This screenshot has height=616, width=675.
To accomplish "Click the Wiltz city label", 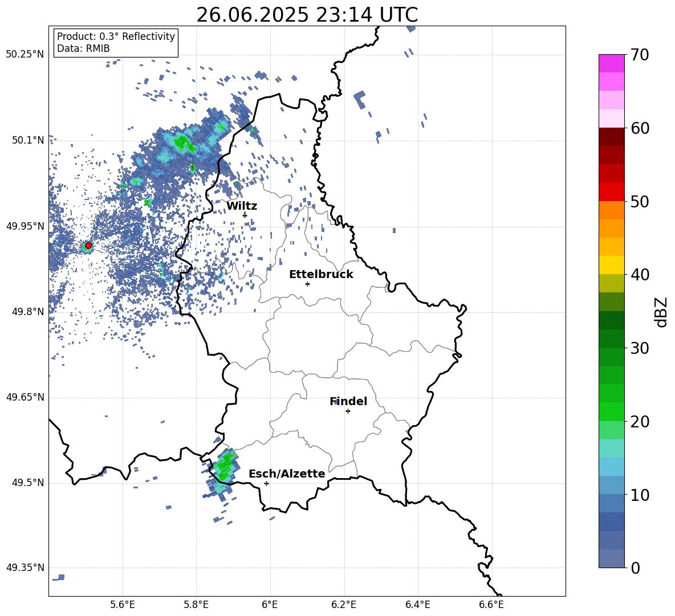I will pos(242,206).
